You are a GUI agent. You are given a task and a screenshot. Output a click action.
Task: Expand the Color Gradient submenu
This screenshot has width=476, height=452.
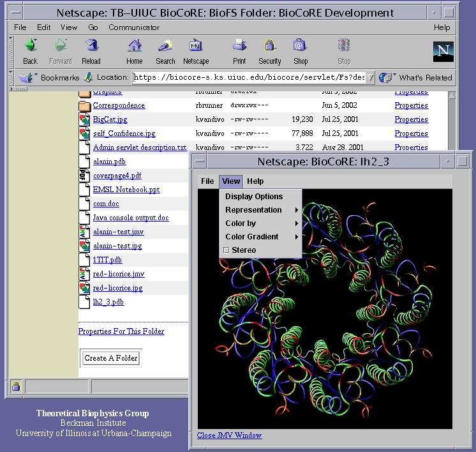pos(260,237)
